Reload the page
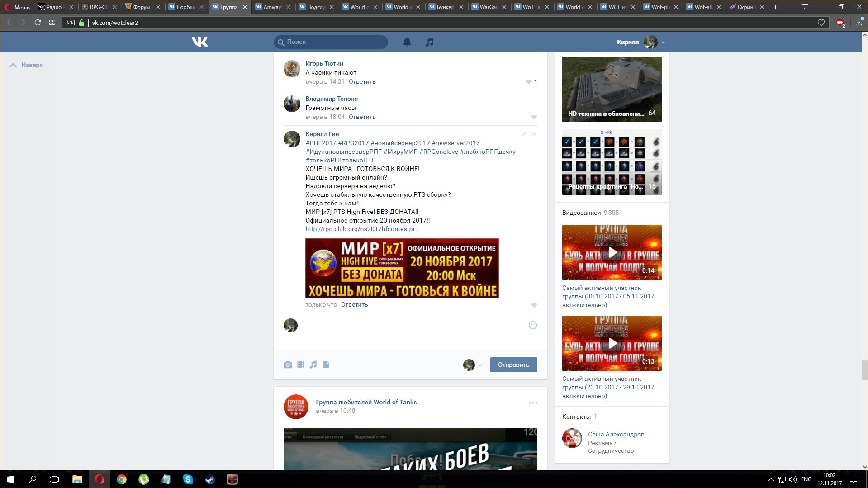The image size is (868, 488). [38, 23]
